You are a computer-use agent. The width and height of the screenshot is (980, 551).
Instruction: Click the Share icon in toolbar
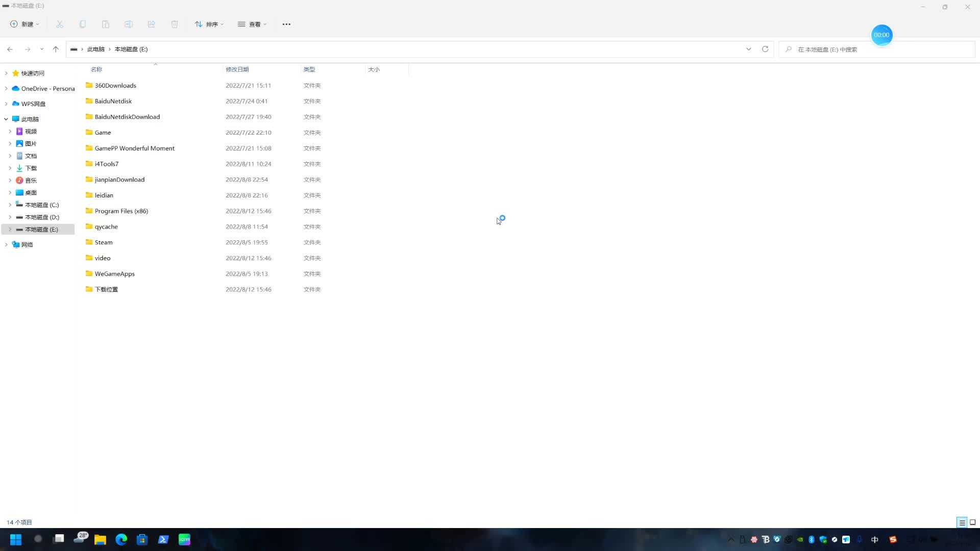[152, 24]
